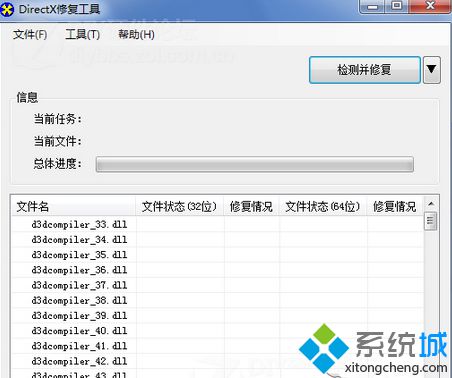Click the last 修复情况 column header
The width and height of the screenshot is (452, 378).
point(395,207)
